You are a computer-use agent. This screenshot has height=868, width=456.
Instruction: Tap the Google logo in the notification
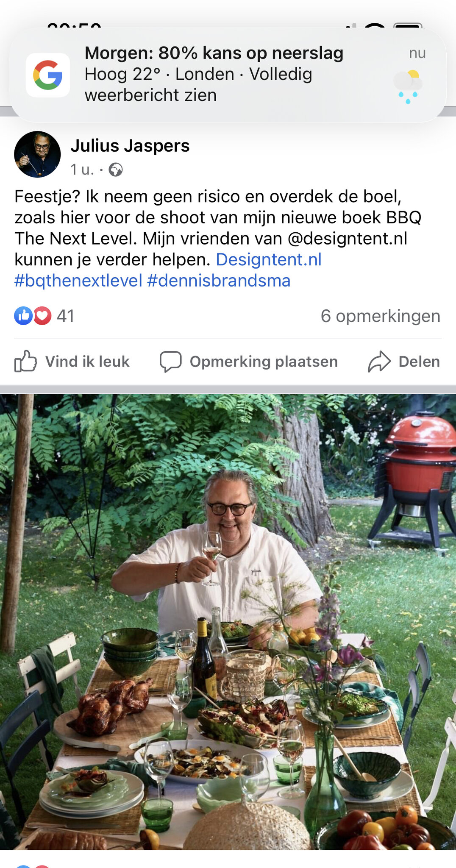tap(48, 75)
